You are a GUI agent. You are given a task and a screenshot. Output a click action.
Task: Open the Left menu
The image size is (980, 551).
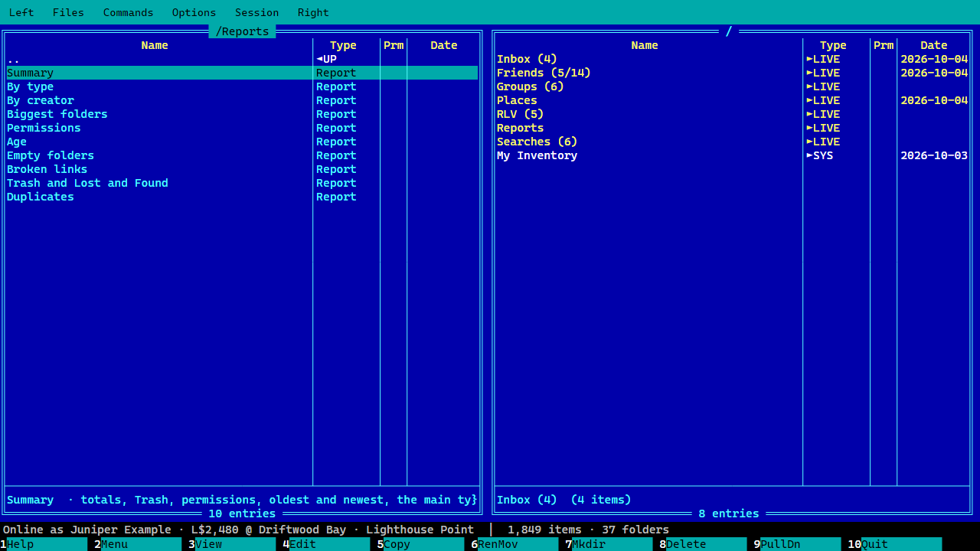tap(21, 12)
